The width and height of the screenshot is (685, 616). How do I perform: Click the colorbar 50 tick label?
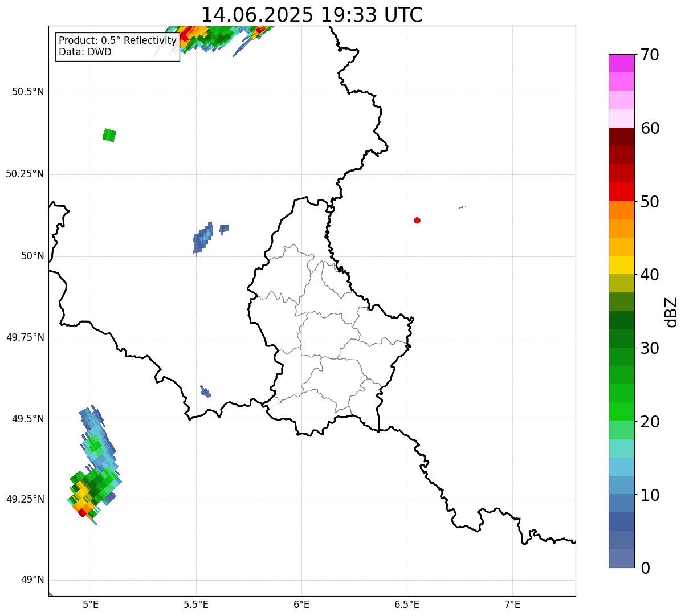point(649,202)
